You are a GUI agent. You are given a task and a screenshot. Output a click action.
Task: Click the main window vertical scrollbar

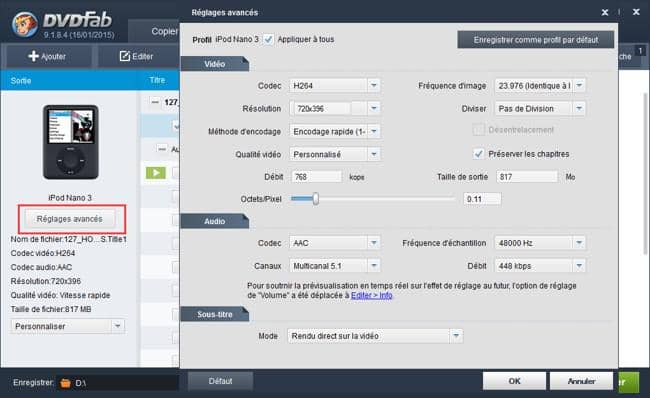point(645,174)
